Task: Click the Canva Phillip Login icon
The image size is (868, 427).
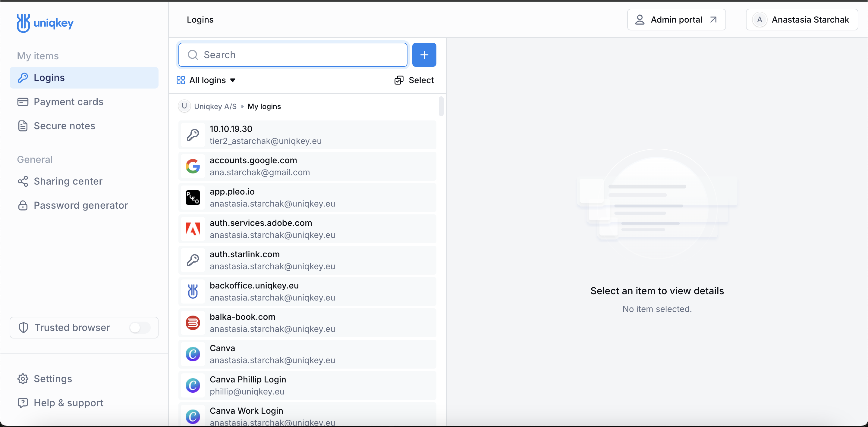Action: click(x=193, y=385)
